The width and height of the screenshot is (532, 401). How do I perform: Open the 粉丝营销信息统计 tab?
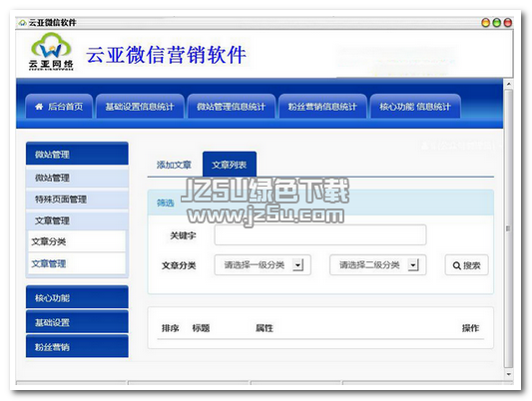coord(322,107)
